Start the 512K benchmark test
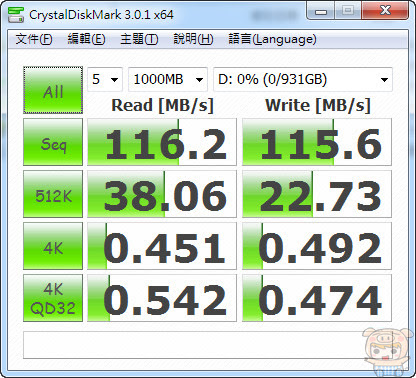This screenshot has height=378, width=416. coord(53,194)
